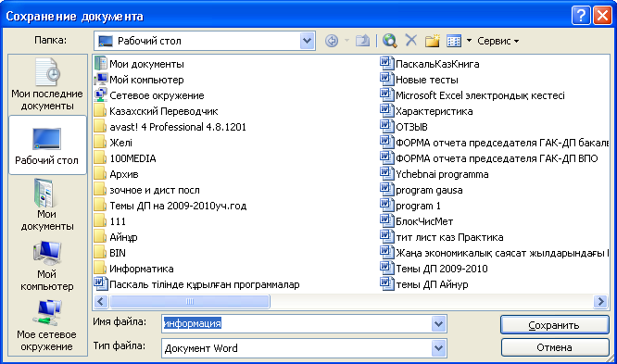The image size is (617, 364).
Task: Select the Желі folder
Action: point(113,143)
